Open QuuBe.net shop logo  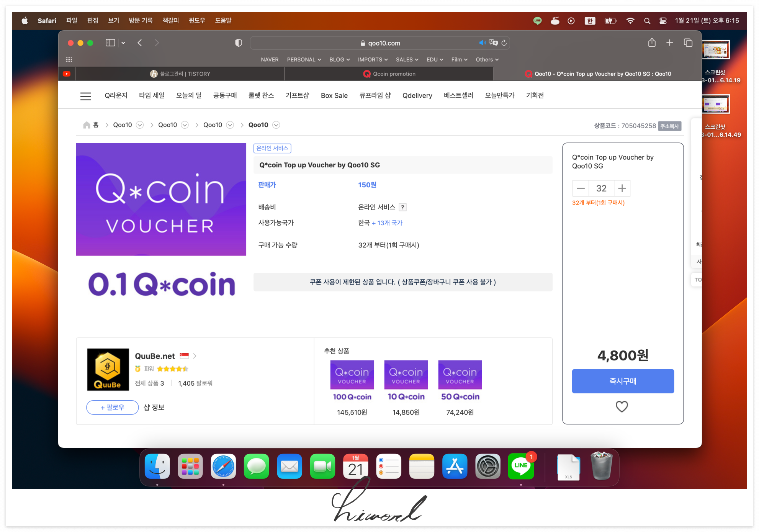(108, 370)
